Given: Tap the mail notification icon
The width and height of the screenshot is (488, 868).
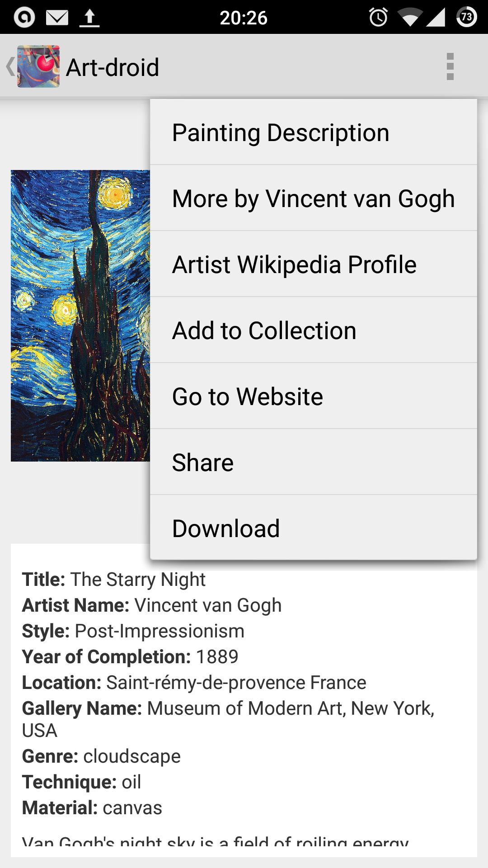Looking at the screenshot, I should 57,18.
